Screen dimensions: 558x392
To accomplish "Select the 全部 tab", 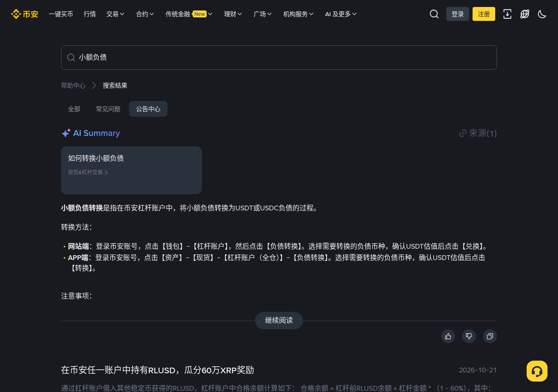I will click(x=74, y=109).
